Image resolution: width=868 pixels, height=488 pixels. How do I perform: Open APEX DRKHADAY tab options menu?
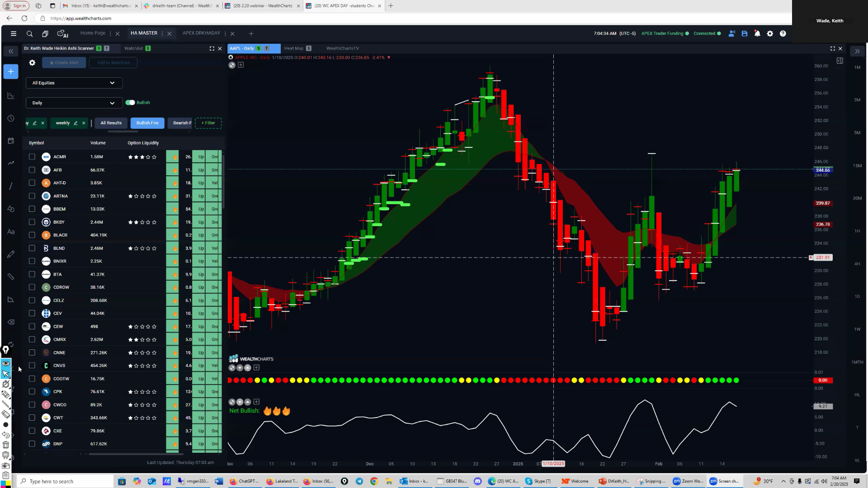tap(225, 33)
